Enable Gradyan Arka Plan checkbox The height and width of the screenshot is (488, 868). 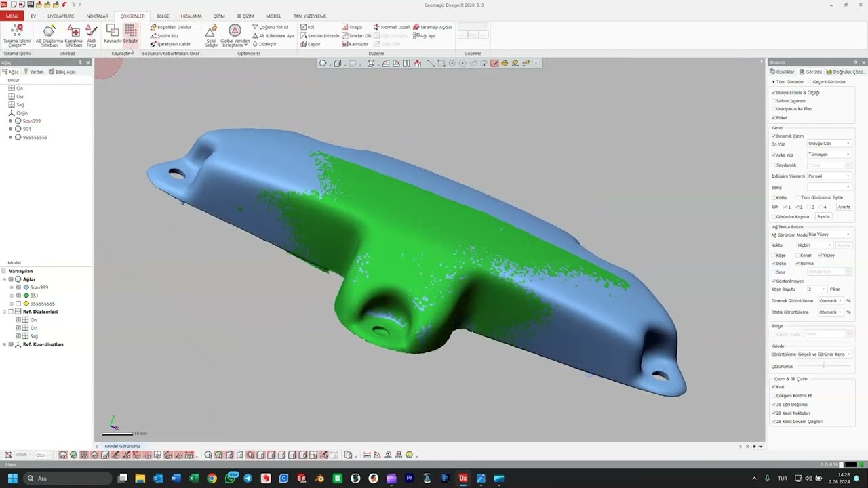(x=774, y=108)
